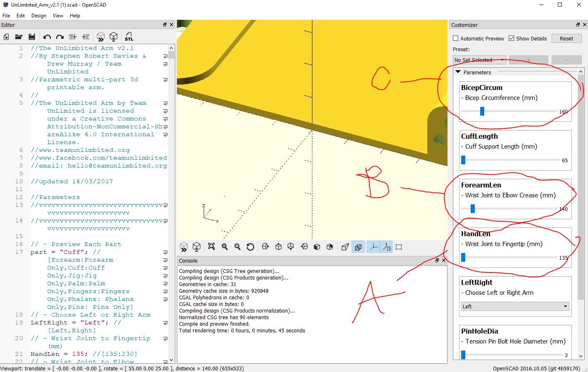Uncheck the Show Details checkbox

[x=512, y=38]
